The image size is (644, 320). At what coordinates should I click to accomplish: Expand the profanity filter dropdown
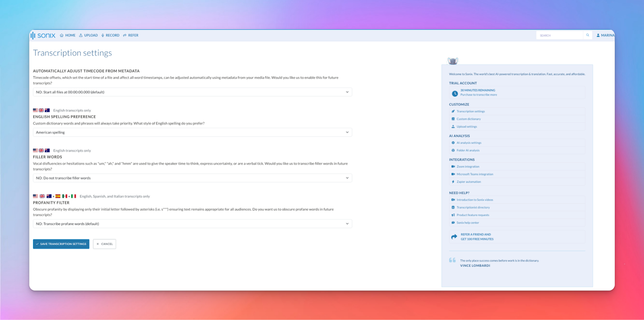[x=192, y=224]
